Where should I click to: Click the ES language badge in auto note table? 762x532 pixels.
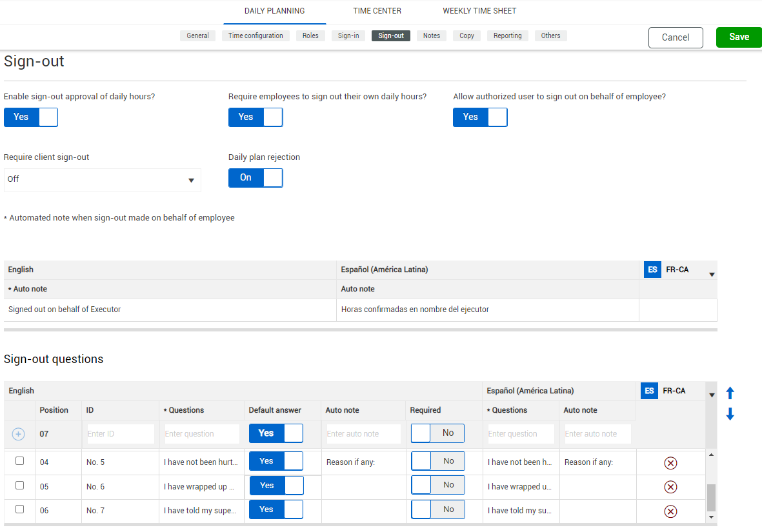pos(652,270)
